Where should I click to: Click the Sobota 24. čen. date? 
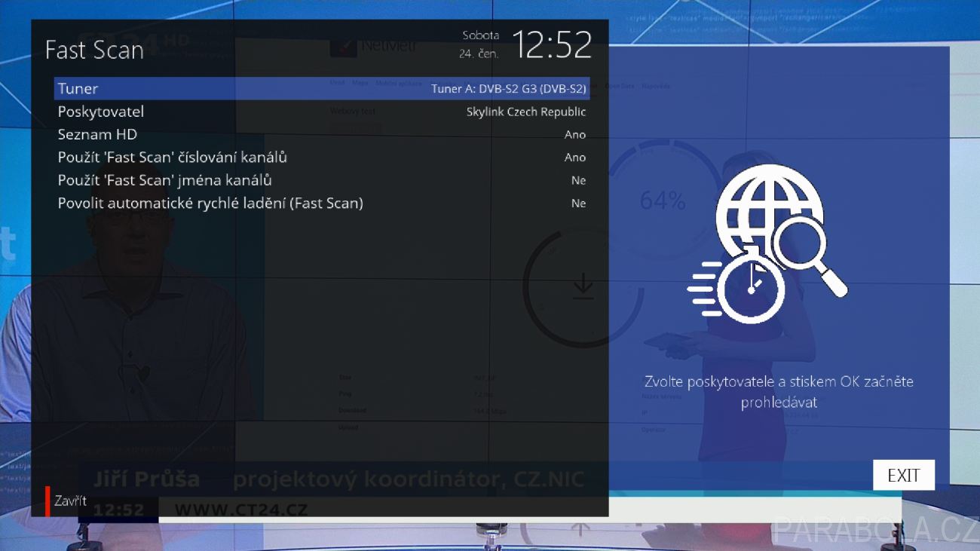[479, 44]
